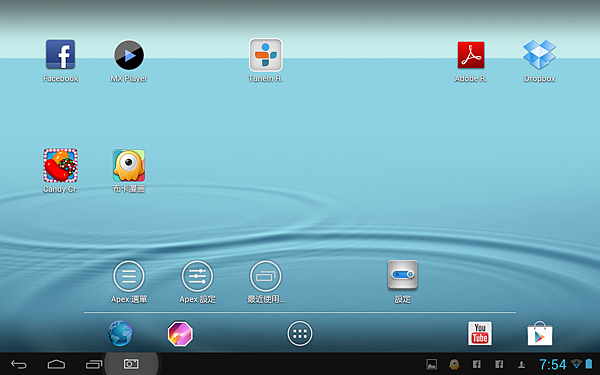600x375 pixels.
Task: Tap the Wi-Fi signal indicator
Action: point(576,364)
